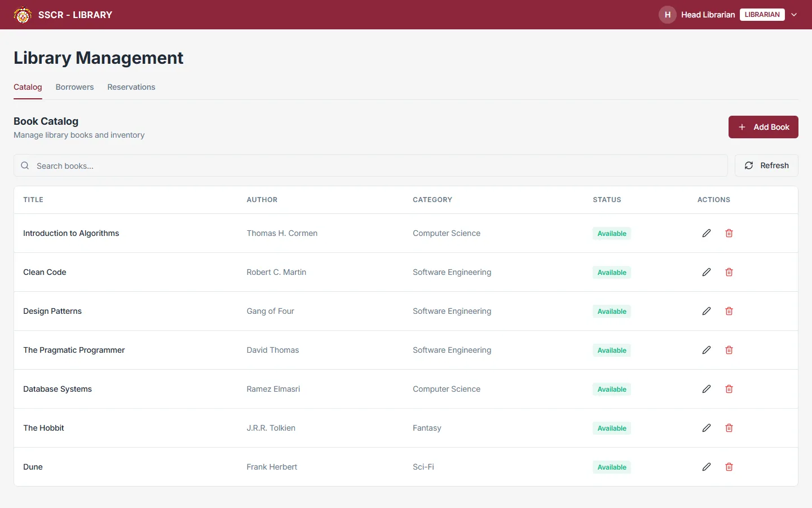Switch to the Catalog tab

pyautogui.click(x=28, y=87)
